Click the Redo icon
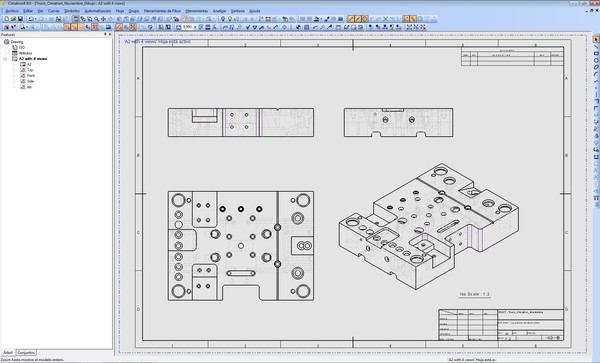Screen dimensions: 600x363 point(42,18)
